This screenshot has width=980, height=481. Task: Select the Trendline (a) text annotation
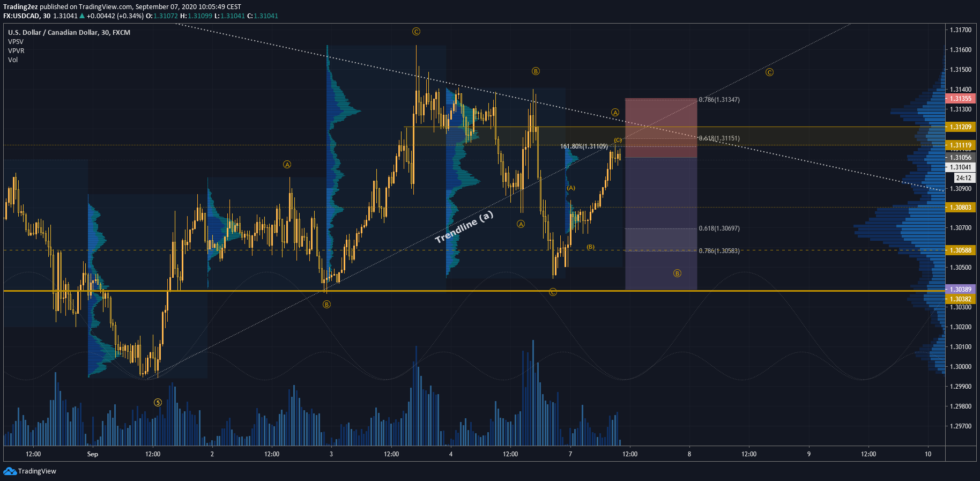point(464,227)
